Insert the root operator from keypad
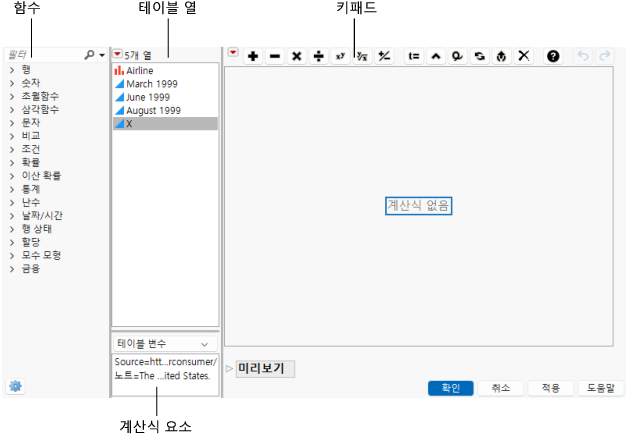This screenshot has height=441, width=627. coord(362,56)
